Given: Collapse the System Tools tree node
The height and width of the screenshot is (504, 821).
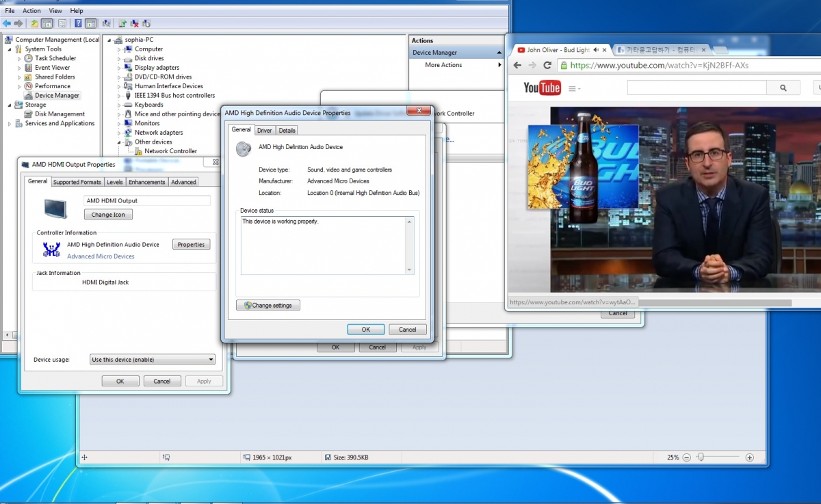Looking at the screenshot, I should (10, 49).
